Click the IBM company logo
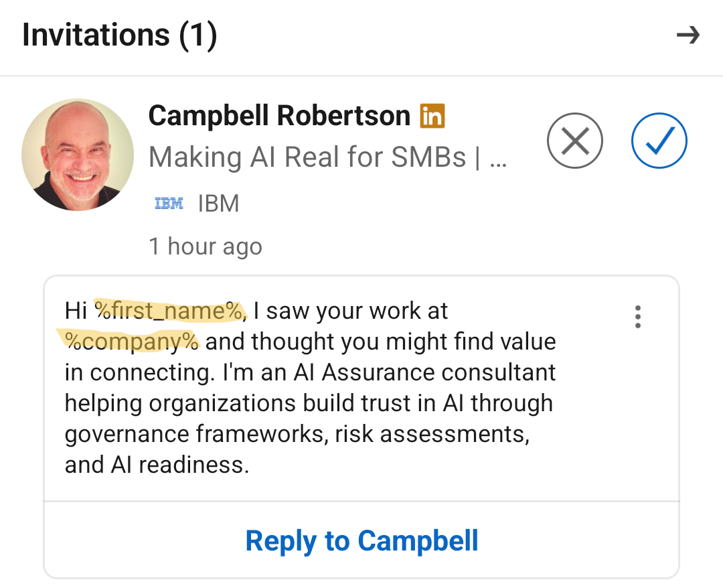The image size is (723, 588). 169,204
